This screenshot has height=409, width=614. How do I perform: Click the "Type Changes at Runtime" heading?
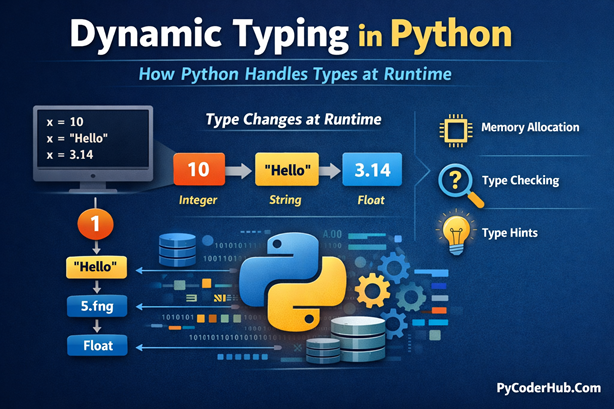[293, 119]
